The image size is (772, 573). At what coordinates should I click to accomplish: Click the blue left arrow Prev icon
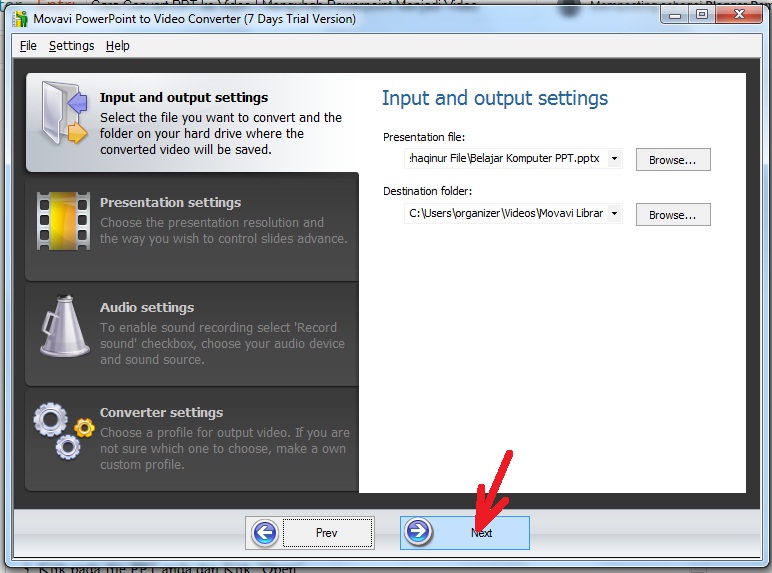click(265, 533)
